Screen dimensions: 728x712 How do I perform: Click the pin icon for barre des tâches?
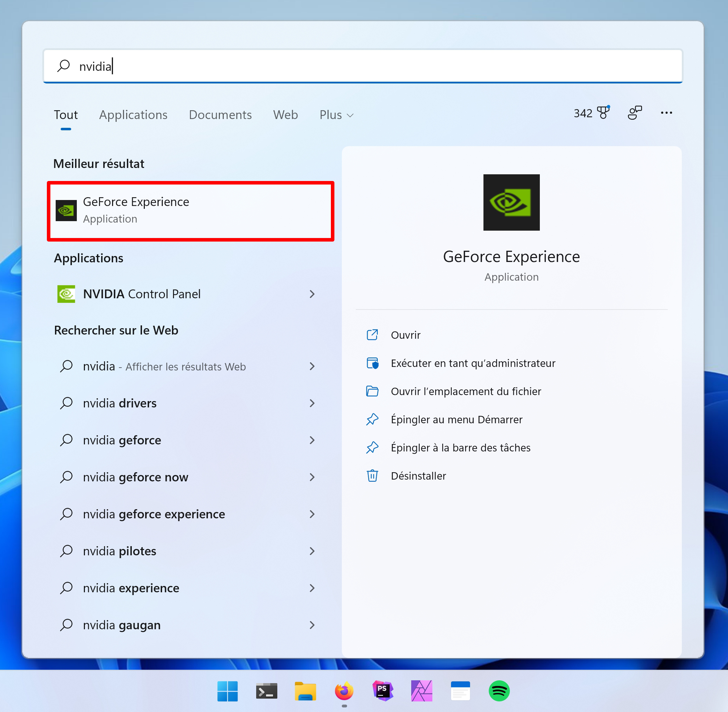372,448
